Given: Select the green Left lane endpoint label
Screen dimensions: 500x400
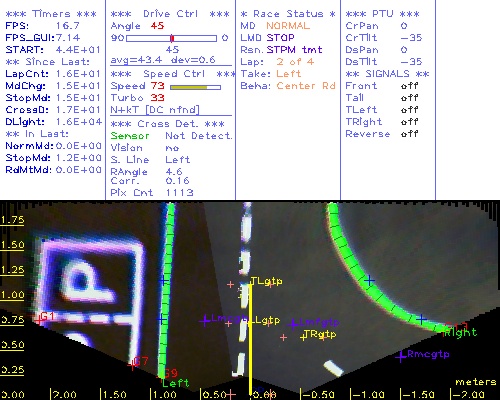Looking at the screenshot, I should (176, 383).
